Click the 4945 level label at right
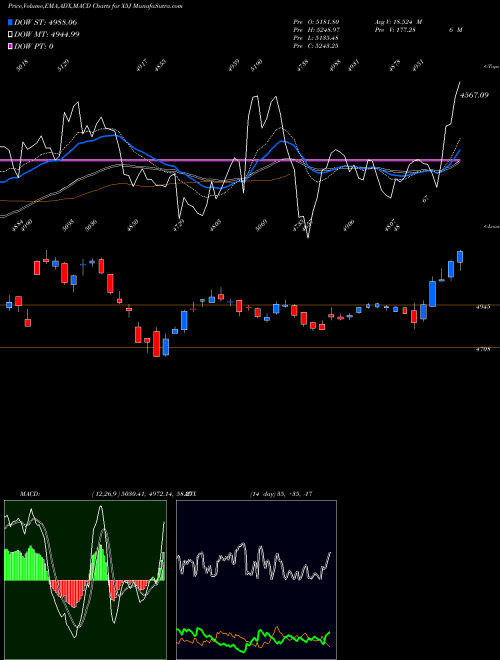The height and width of the screenshot is (660, 500). [483, 307]
